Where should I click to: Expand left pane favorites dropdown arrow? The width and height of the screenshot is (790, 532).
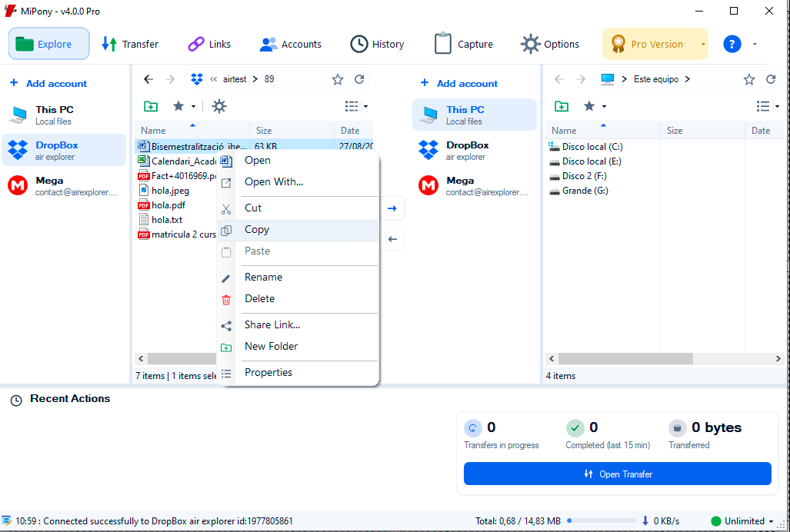(x=194, y=106)
